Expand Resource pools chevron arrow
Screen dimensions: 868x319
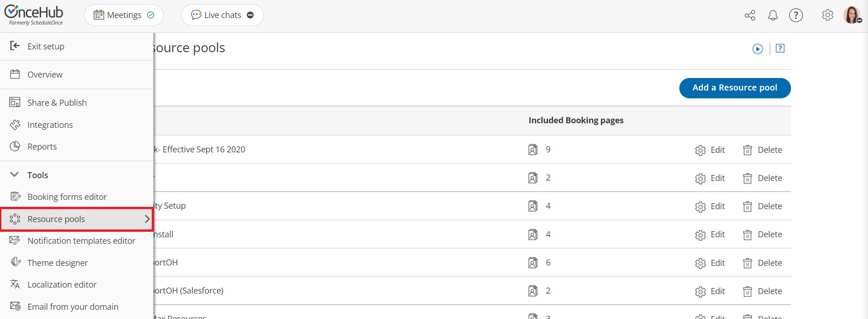[147, 219]
